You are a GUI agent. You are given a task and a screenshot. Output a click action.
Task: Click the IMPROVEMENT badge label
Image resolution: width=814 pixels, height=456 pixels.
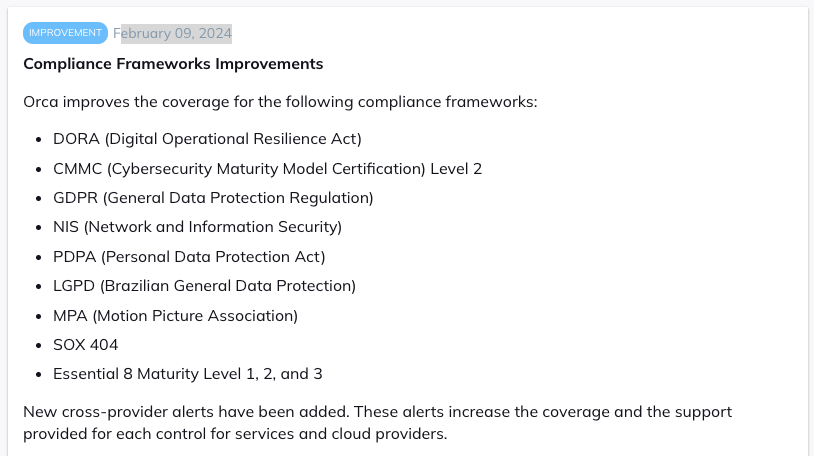(65, 33)
